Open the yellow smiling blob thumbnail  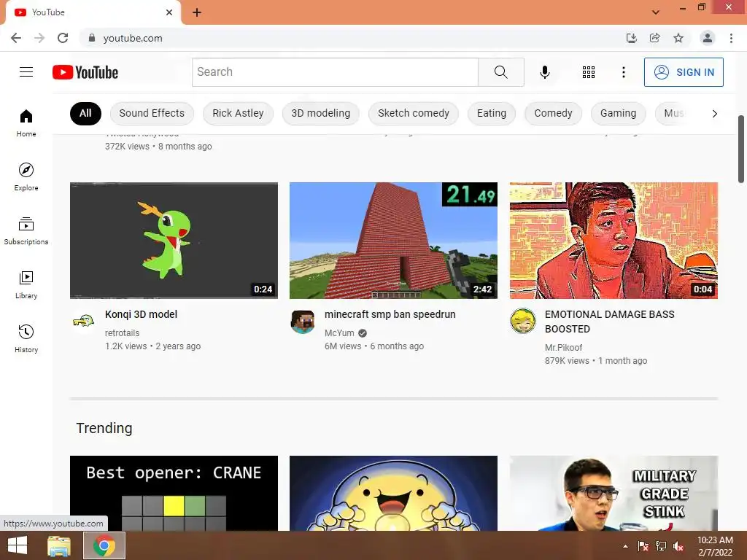click(x=393, y=493)
